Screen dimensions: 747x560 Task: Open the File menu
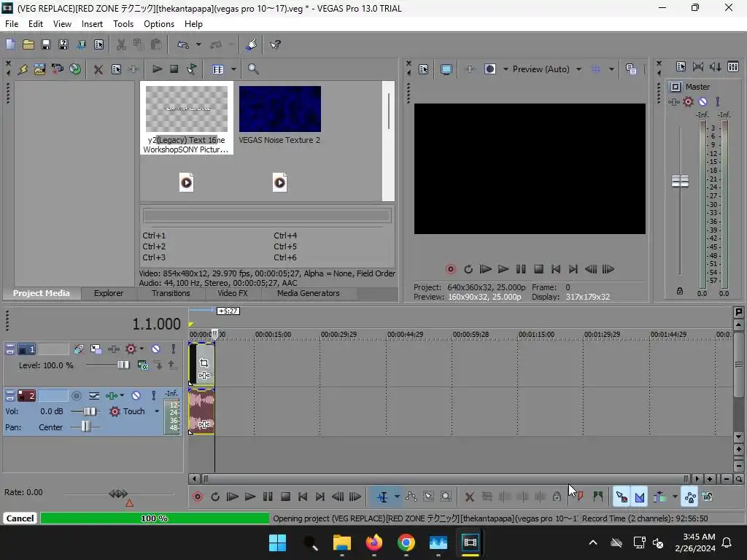tap(12, 24)
